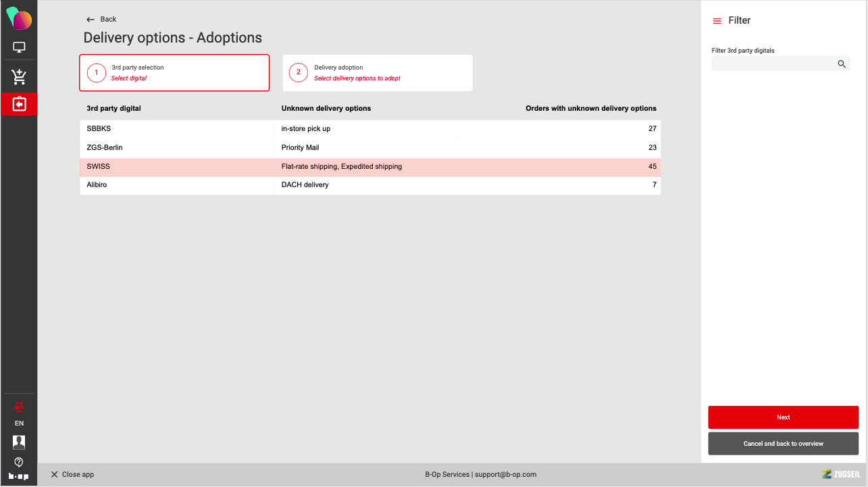Click the b-op logo at sidebar bottom
The image size is (868, 487).
click(19, 476)
